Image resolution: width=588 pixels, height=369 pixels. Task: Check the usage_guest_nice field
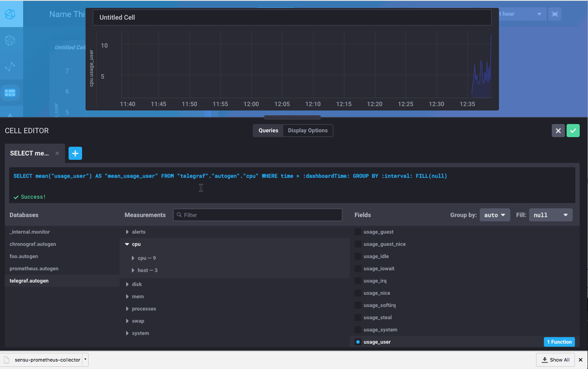(x=358, y=244)
